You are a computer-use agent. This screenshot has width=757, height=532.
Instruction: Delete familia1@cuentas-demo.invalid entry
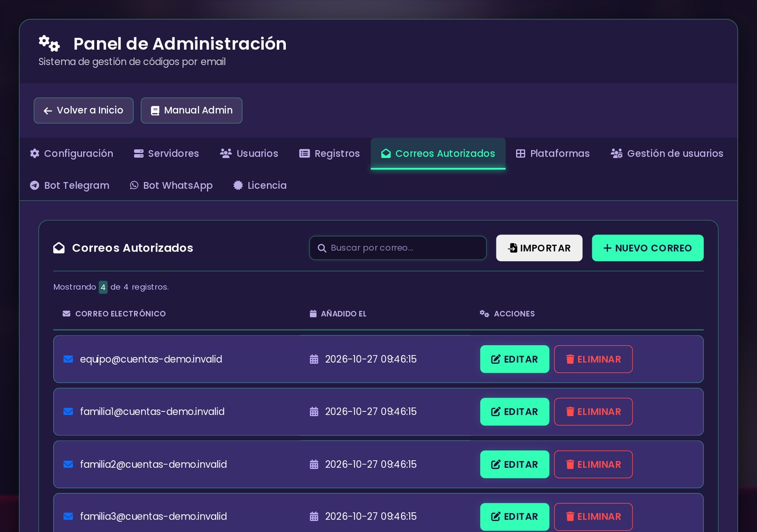coord(593,412)
